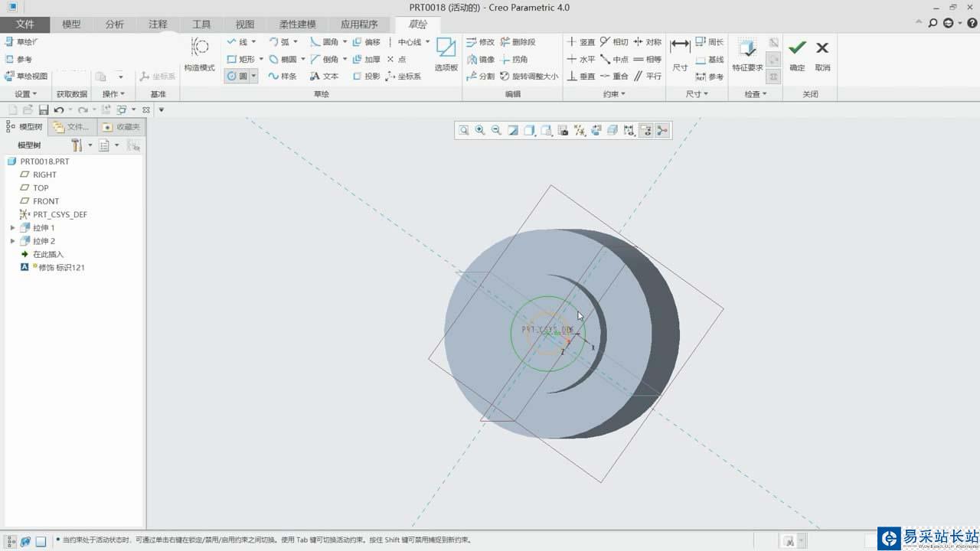Switch to the 视图 ribbon tab

pyautogui.click(x=245, y=24)
